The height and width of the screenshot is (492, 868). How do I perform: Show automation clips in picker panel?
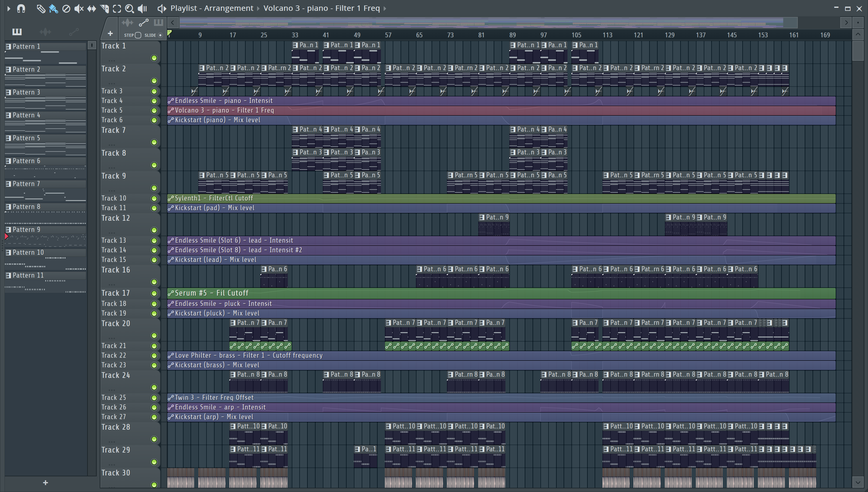pos(74,32)
